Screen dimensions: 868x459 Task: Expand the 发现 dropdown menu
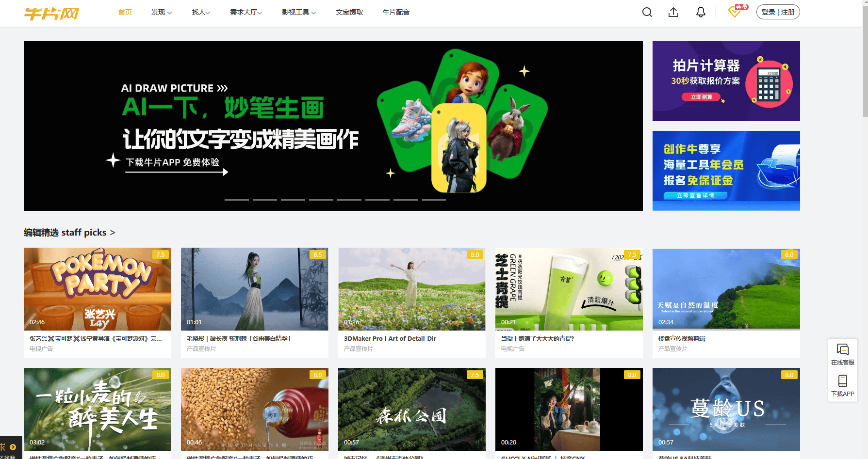161,12
